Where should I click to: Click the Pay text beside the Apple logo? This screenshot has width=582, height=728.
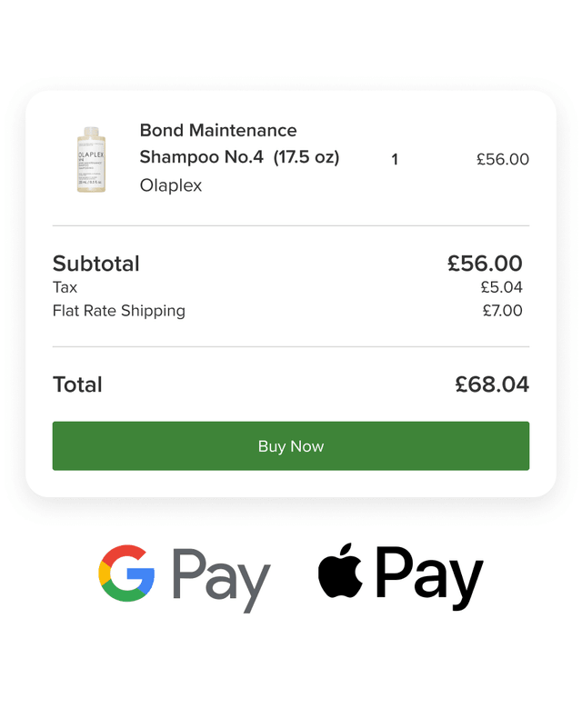pos(432,573)
